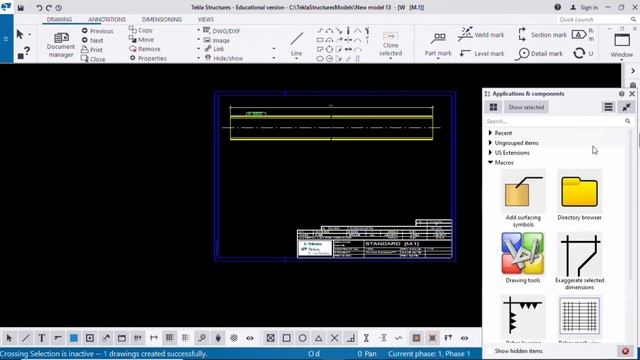Open the Document manager
The width and height of the screenshot is (640, 360).
[x=60, y=44]
